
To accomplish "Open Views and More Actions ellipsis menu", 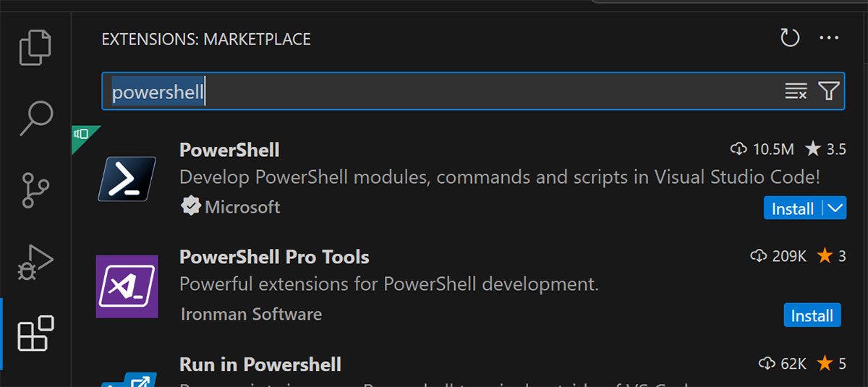I will tap(828, 38).
